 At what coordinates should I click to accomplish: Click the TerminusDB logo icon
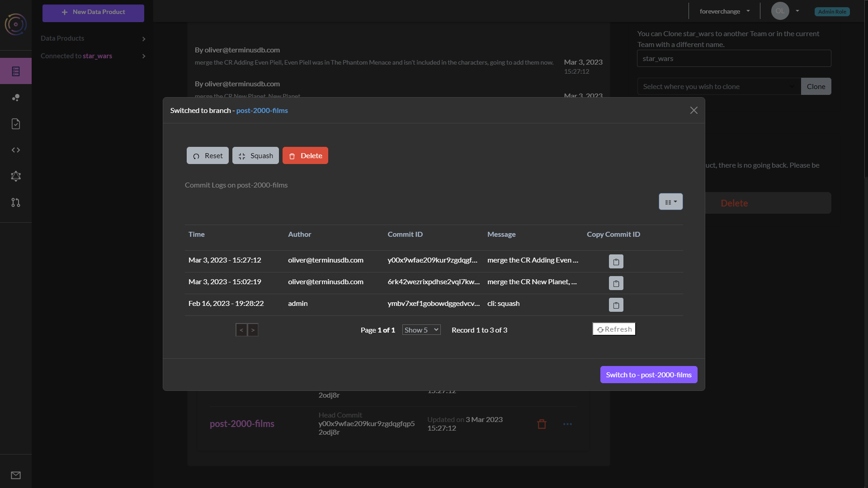[16, 24]
